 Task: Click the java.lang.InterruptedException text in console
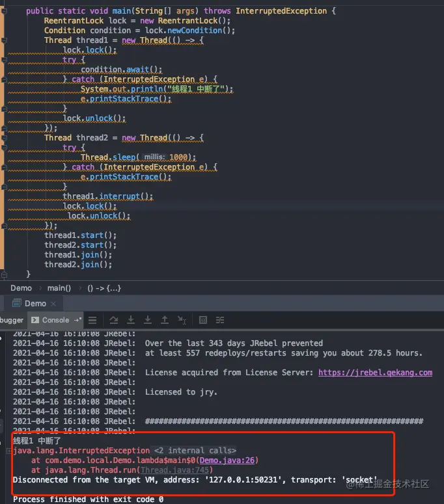pos(81,451)
